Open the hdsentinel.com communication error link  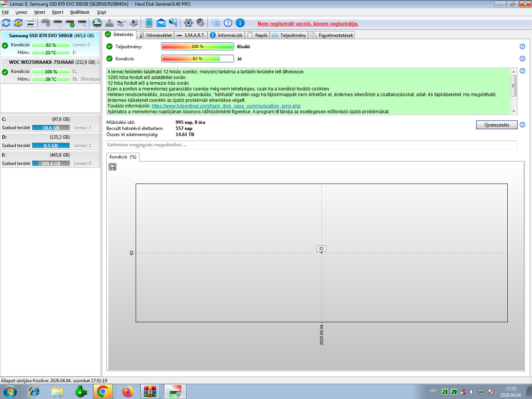tap(226, 106)
